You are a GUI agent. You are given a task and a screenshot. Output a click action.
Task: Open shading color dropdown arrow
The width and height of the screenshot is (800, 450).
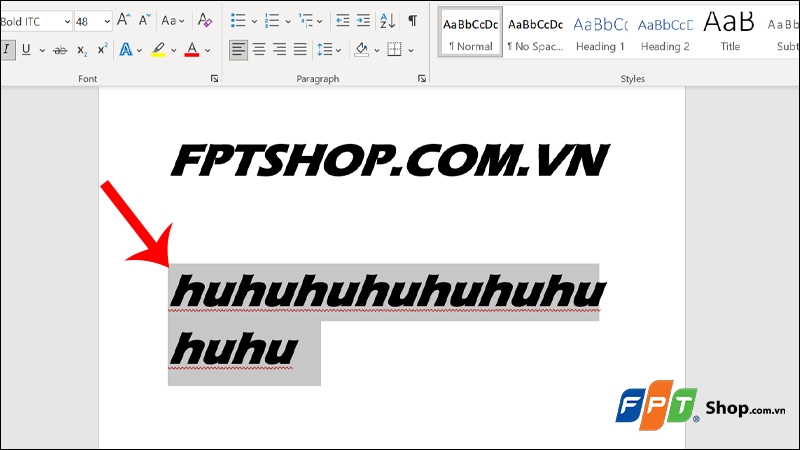(x=377, y=51)
